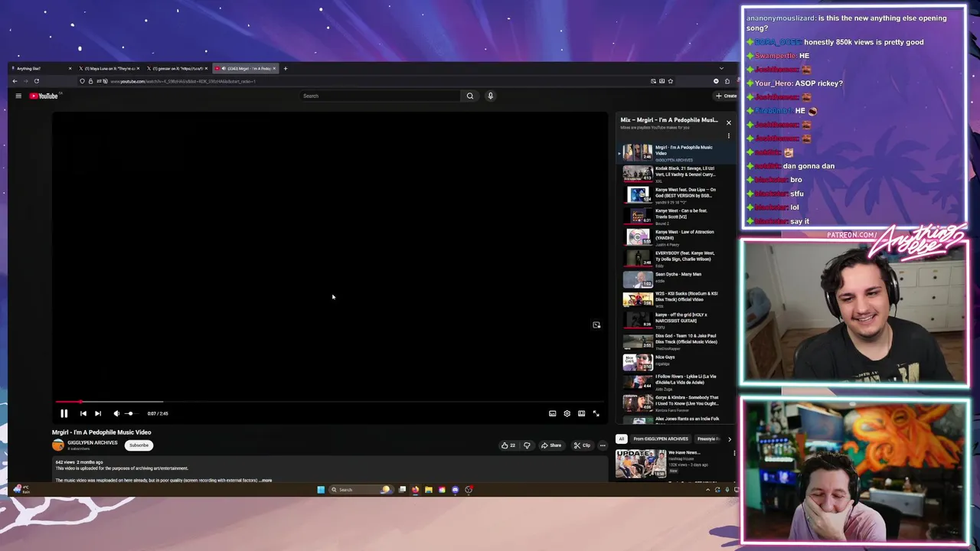
Task: Mute the video with the speaker icon
Action: 116,413
